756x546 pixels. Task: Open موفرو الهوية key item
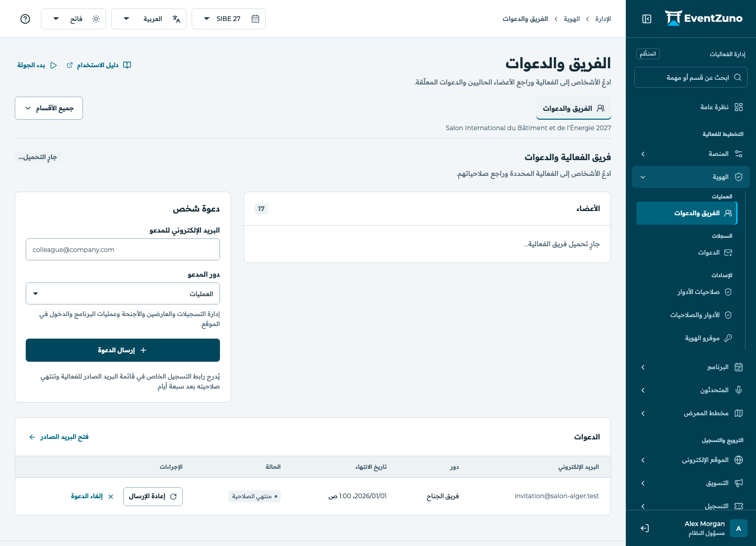point(687,338)
